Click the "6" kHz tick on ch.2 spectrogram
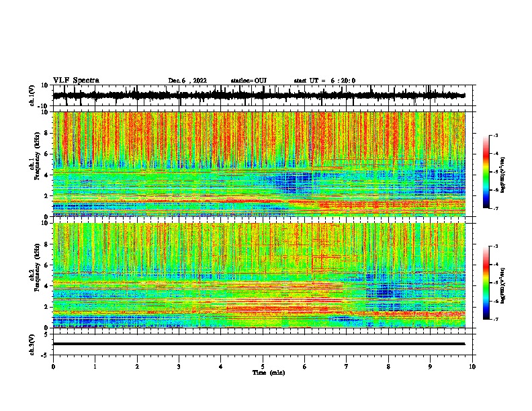532x411 pixels. tap(46, 265)
